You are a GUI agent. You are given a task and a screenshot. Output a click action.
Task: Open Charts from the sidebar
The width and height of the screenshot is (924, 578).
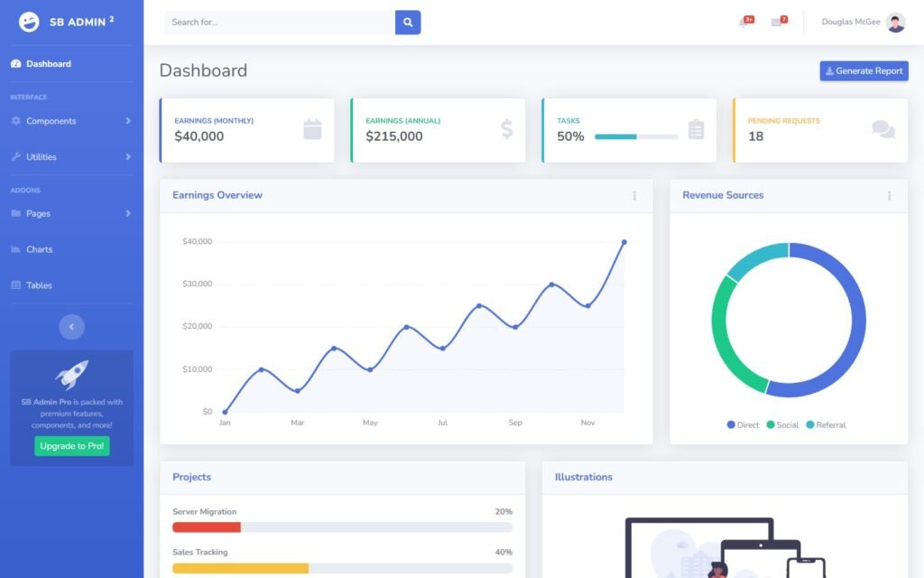pyautogui.click(x=72, y=249)
